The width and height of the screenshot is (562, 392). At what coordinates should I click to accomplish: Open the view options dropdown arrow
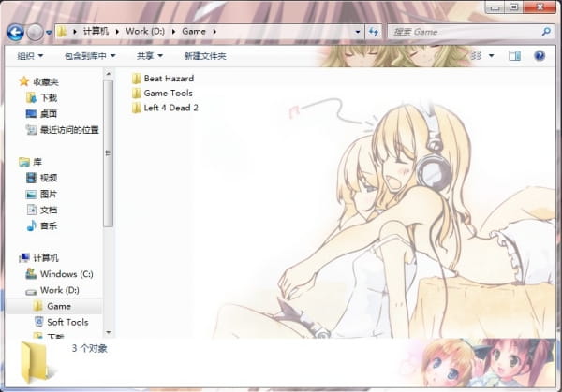(492, 56)
